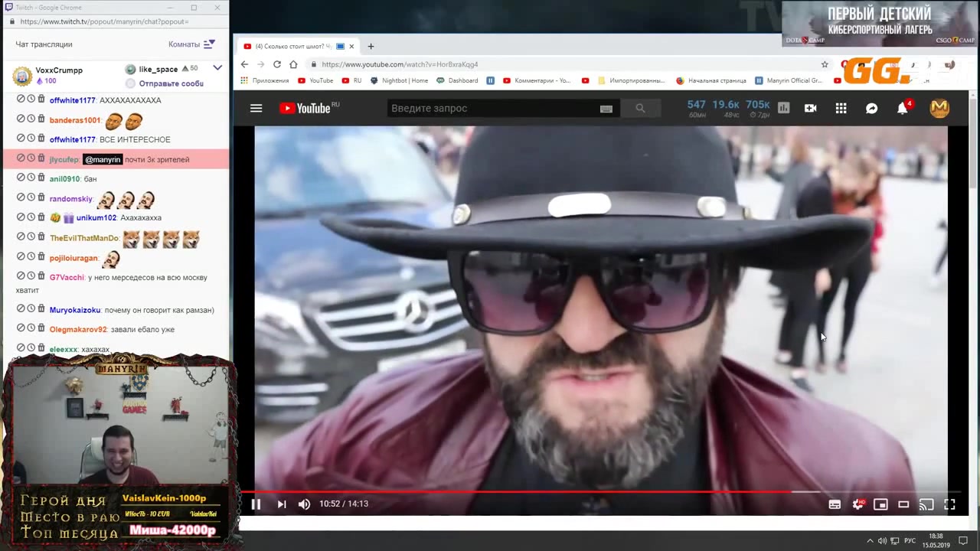Viewport: 980px width, 551px height.
Task: Open YouTube notifications bell
Action: click(903, 108)
